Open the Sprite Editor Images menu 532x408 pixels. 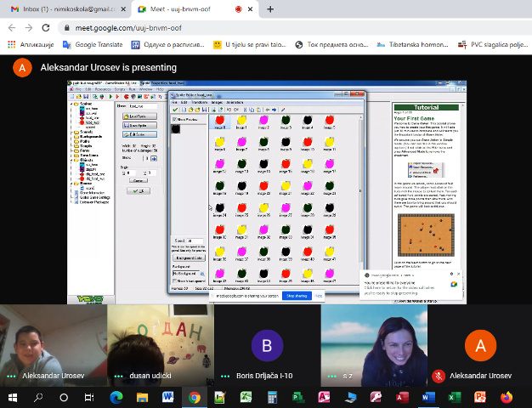tap(217, 102)
